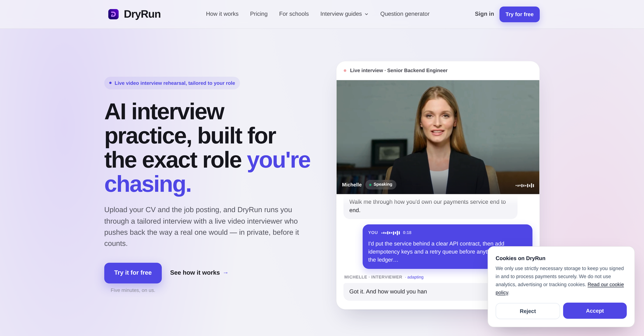This screenshot has height=336, width=644.
Task: Click the AI interview practice headline
Action: pos(207,147)
